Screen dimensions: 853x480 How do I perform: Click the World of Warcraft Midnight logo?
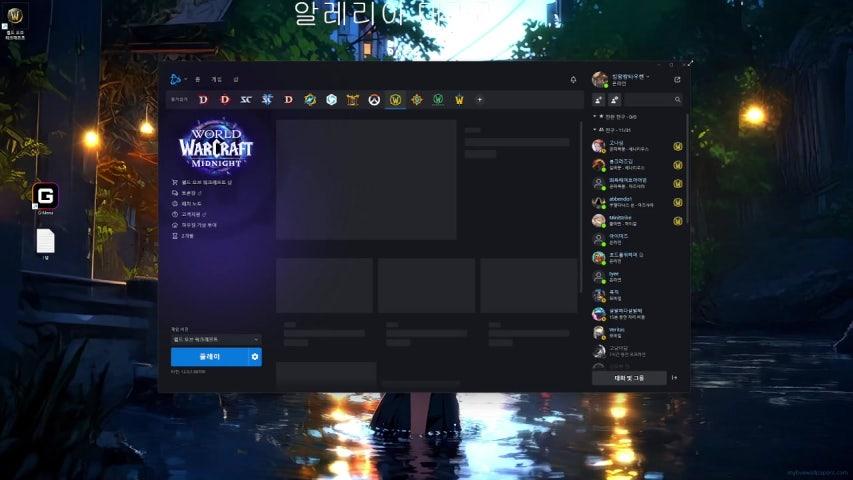click(x=216, y=146)
